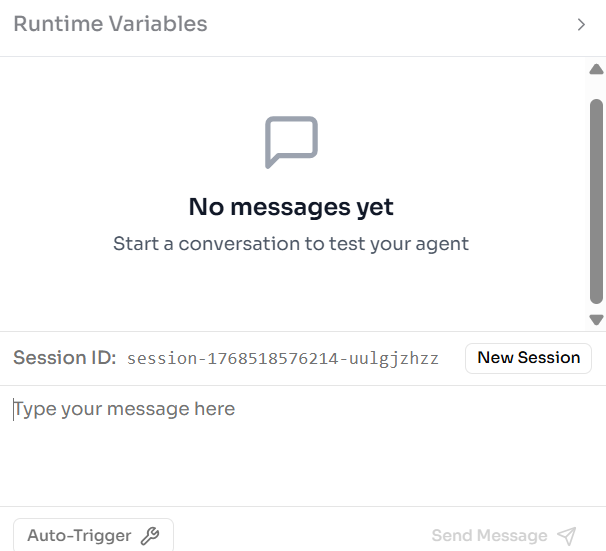Expand the Runtime Variables chevron arrow
The image size is (606, 551).
click(581, 25)
